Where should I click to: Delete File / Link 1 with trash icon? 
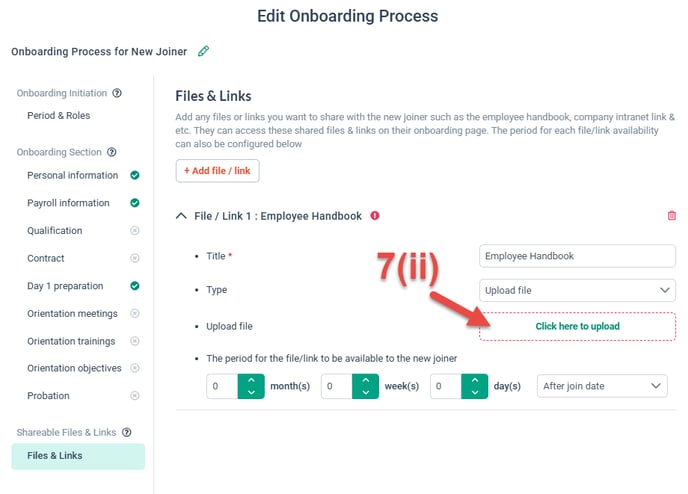[671, 215]
